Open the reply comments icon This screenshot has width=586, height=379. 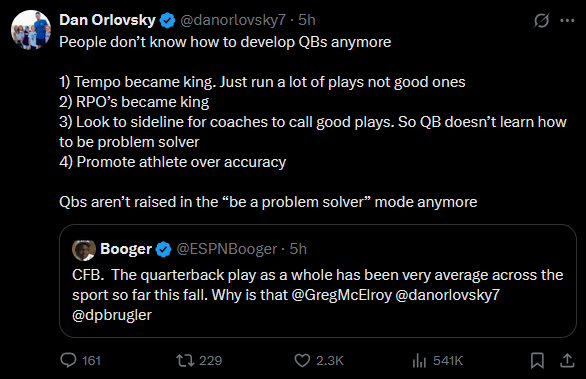point(68,360)
